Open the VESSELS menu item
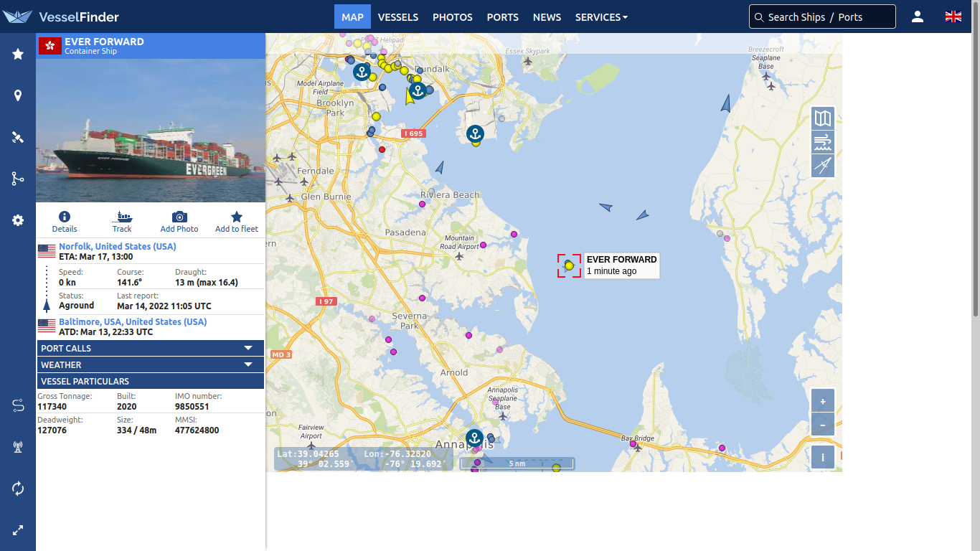The width and height of the screenshot is (980, 551). click(398, 17)
